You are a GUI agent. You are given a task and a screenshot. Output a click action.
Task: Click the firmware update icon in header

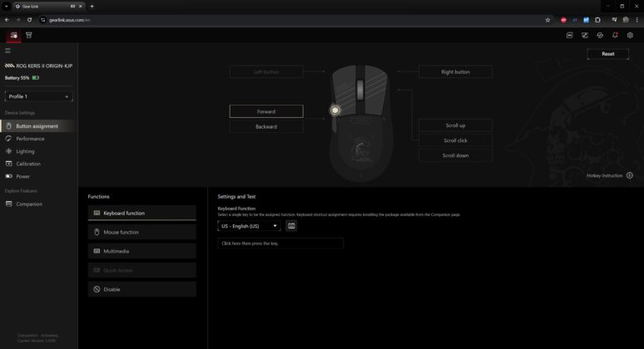pos(585,35)
